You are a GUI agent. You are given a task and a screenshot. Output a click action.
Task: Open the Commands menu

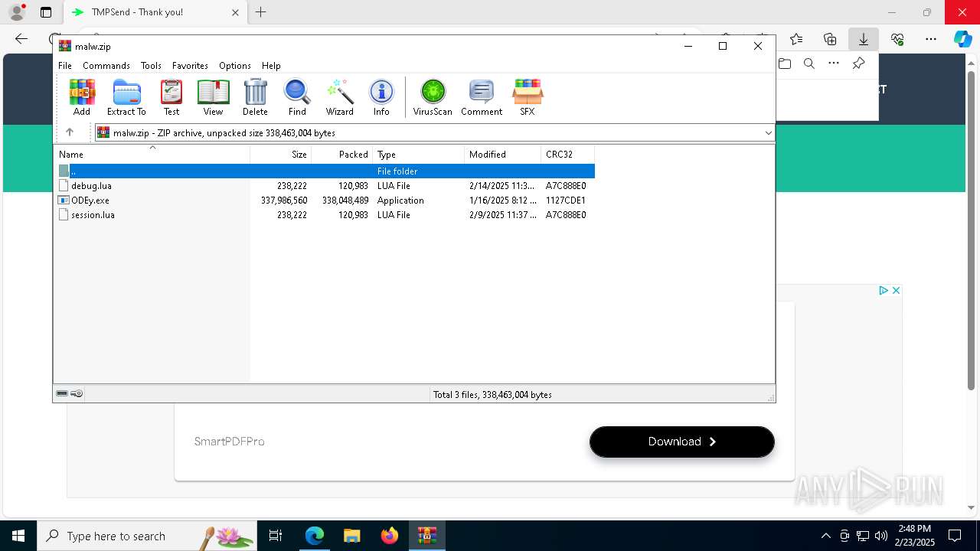106,66
